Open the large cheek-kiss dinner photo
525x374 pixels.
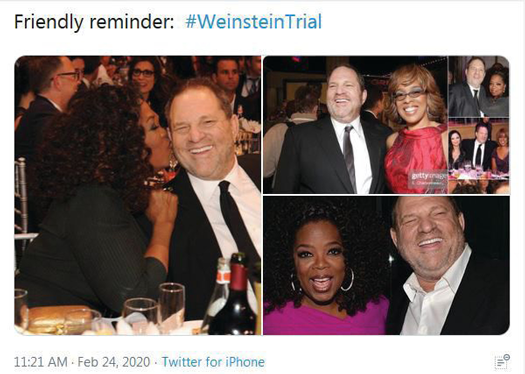point(138,195)
